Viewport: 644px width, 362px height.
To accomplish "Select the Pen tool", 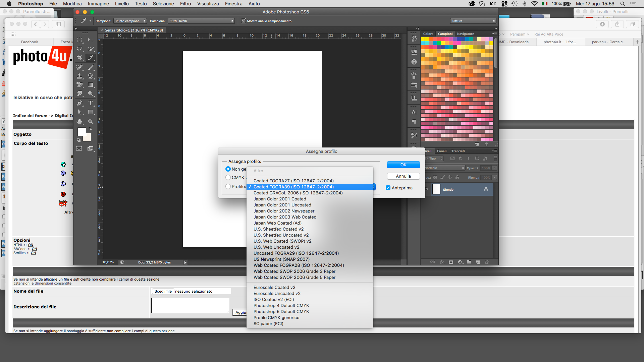I will pos(79,103).
